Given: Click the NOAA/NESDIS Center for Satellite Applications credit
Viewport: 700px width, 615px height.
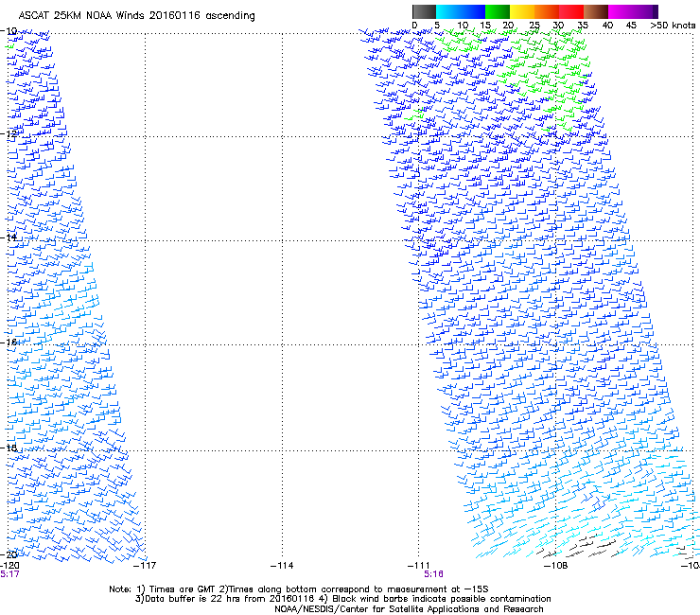Looking at the screenshot, I should 409,609.
